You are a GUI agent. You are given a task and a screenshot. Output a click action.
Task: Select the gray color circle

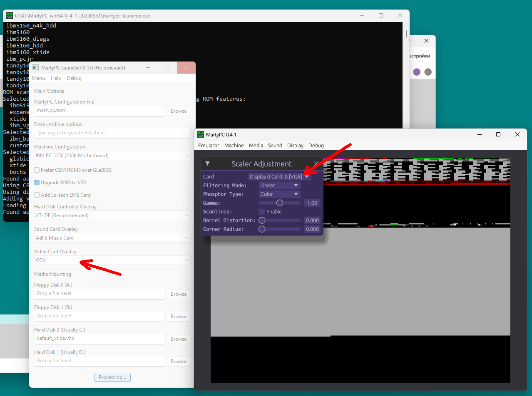428,72
